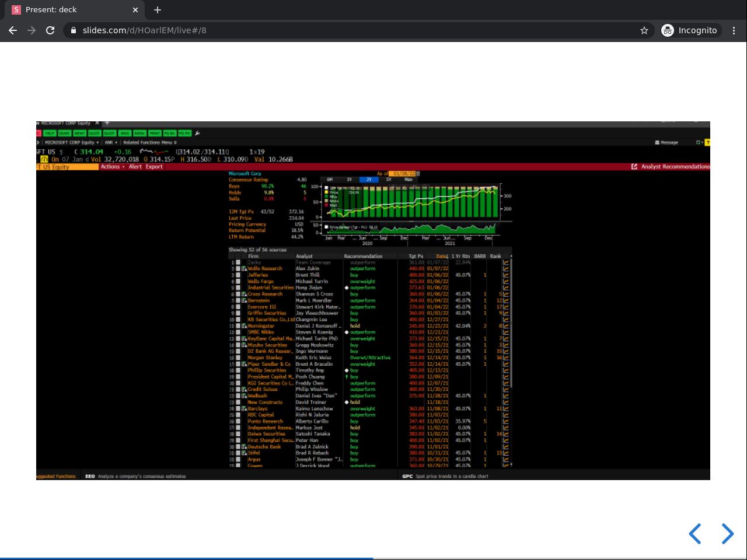Open the report icon beside Stifel
The image size is (747, 560).
pos(245,453)
